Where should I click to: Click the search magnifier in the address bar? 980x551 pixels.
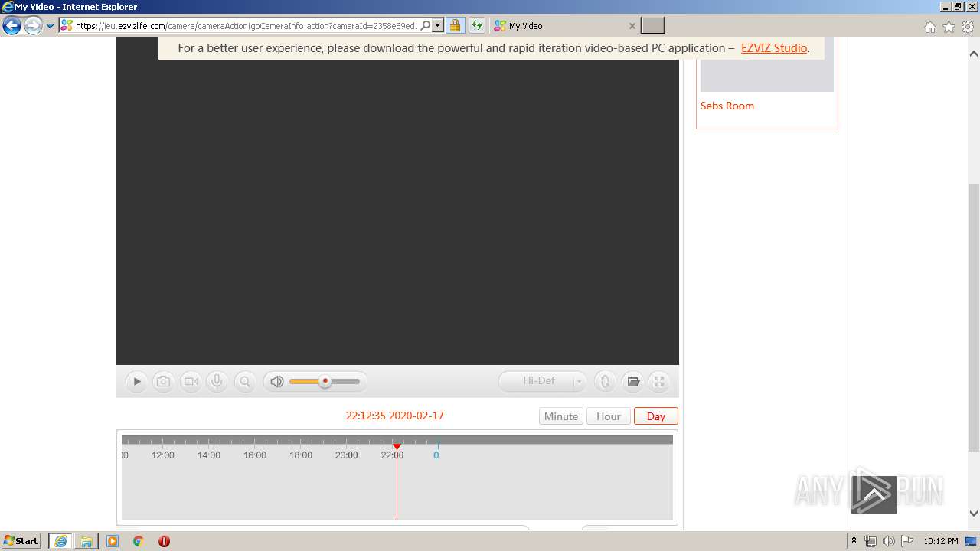click(426, 25)
